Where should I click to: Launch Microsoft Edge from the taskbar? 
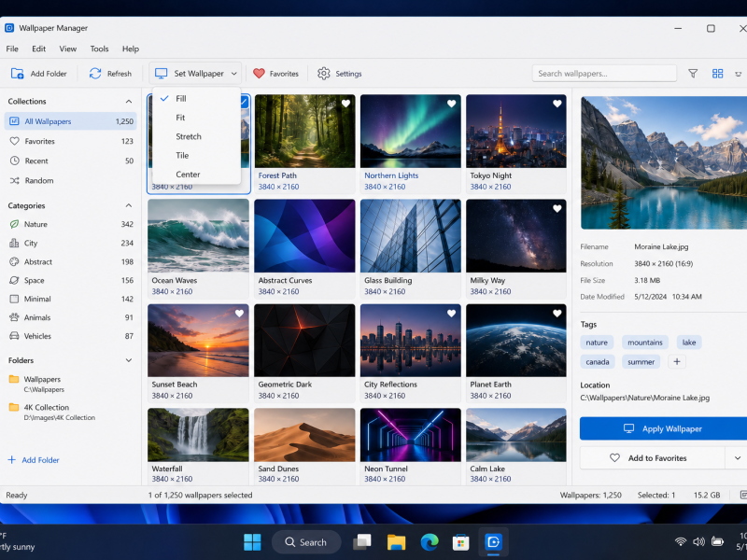pos(430,542)
